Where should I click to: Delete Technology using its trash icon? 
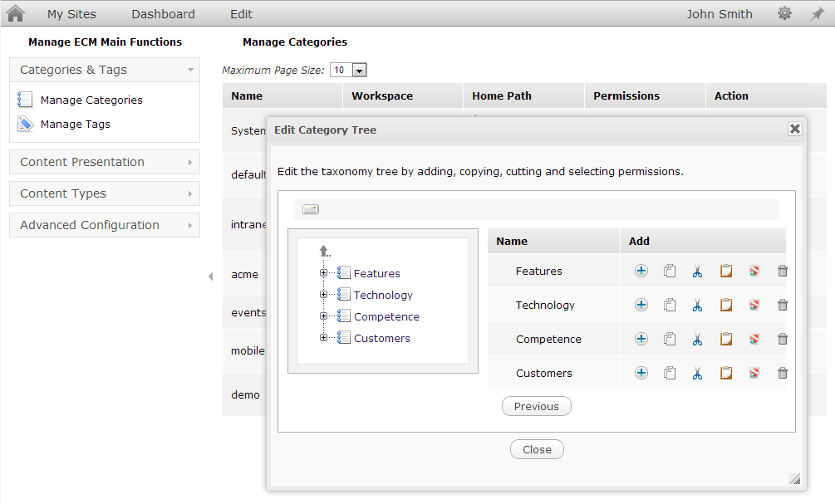783,305
